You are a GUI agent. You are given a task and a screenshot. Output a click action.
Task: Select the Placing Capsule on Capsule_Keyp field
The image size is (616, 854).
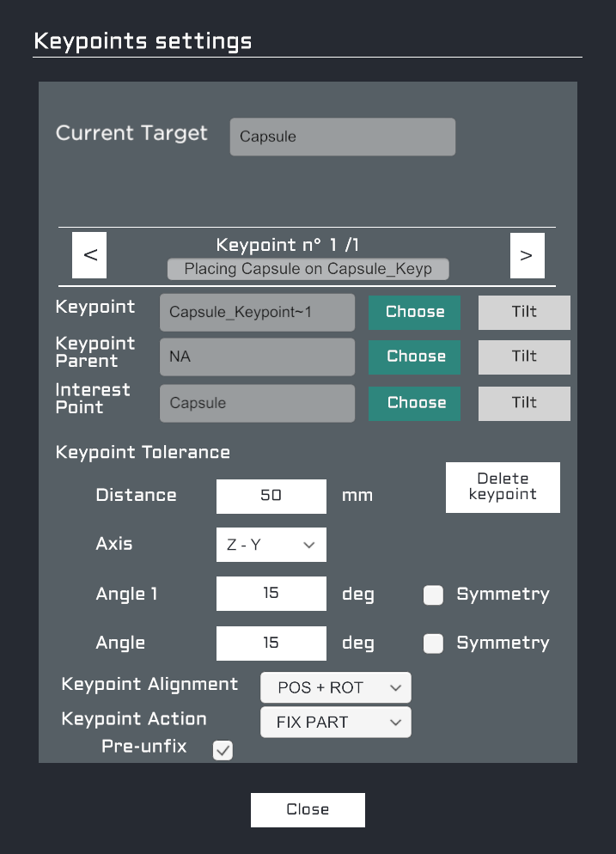[308, 269]
